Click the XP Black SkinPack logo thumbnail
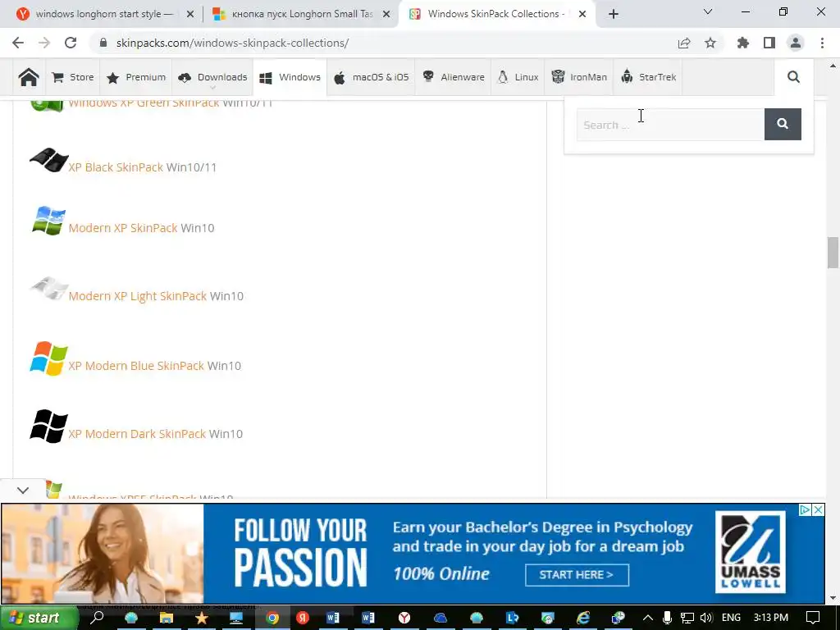Image resolution: width=840 pixels, height=630 pixels. 48,160
